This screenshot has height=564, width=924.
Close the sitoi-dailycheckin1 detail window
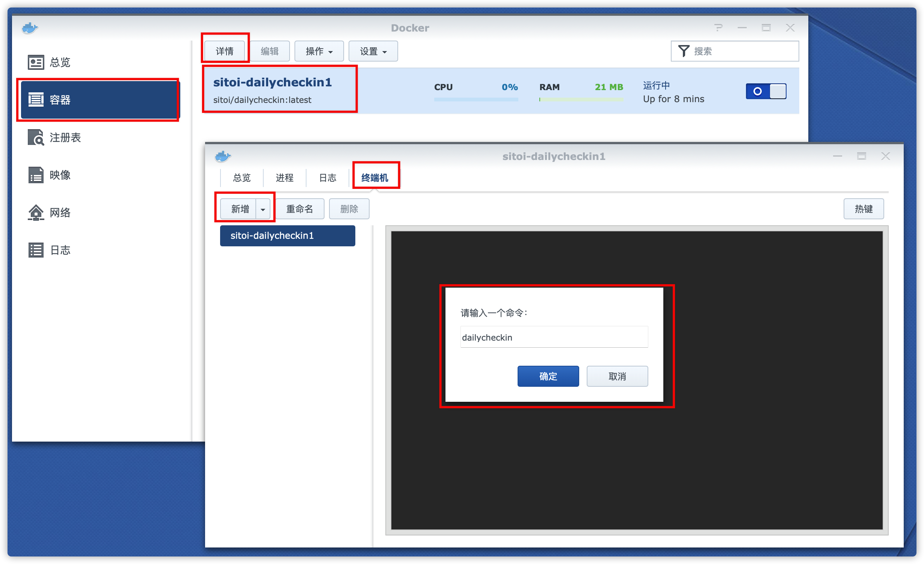click(x=886, y=156)
